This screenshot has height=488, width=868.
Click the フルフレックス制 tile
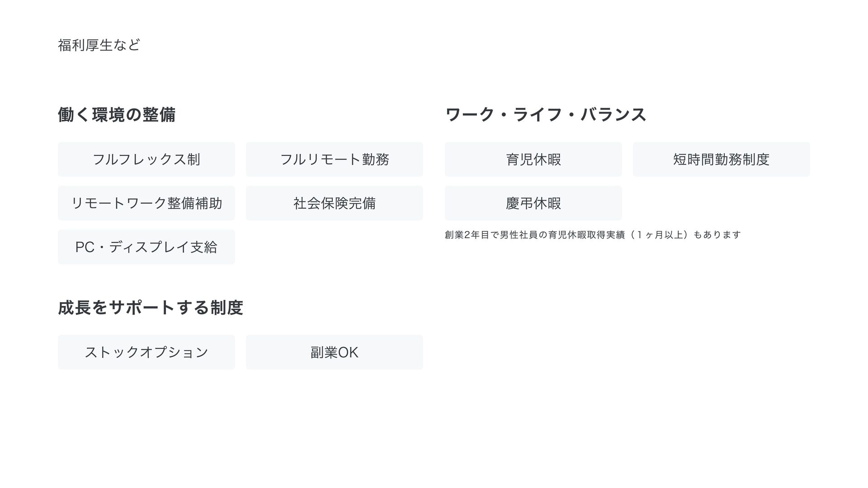[146, 159]
